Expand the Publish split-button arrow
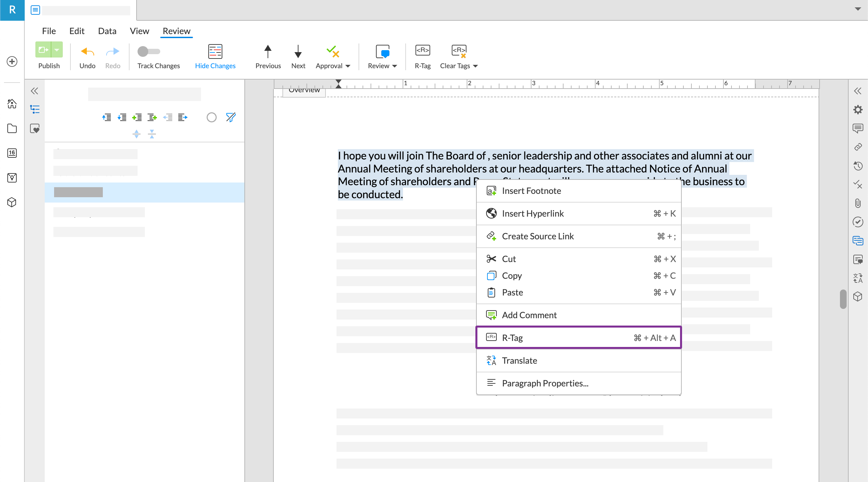Viewport: 868px width, 482px height. tap(57, 50)
